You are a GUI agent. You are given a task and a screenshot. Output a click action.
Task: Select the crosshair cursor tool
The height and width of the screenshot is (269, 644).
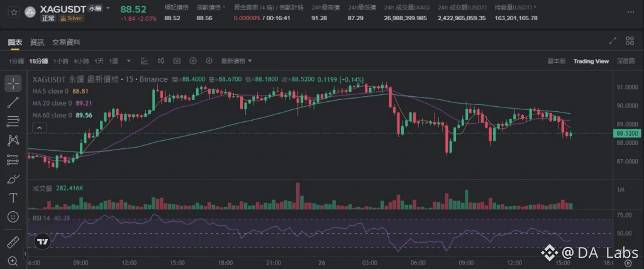tap(13, 84)
